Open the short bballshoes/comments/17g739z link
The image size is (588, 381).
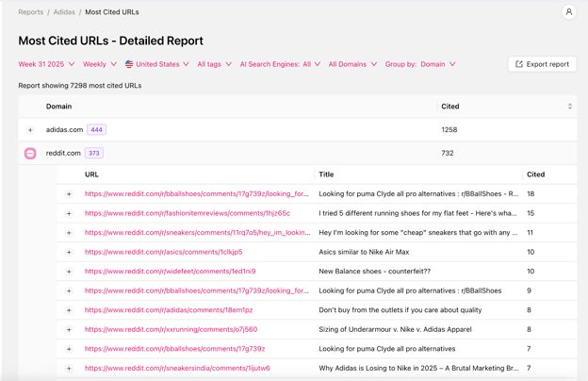coord(174,349)
